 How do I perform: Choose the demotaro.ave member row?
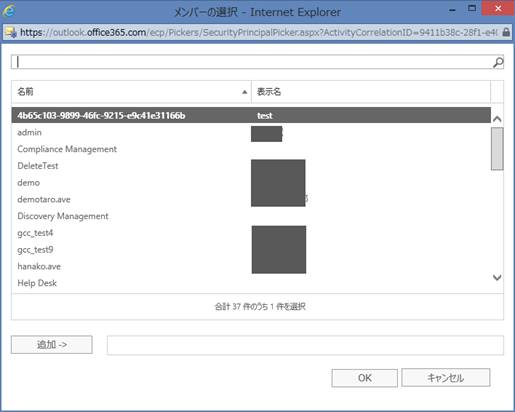tap(251, 199)
